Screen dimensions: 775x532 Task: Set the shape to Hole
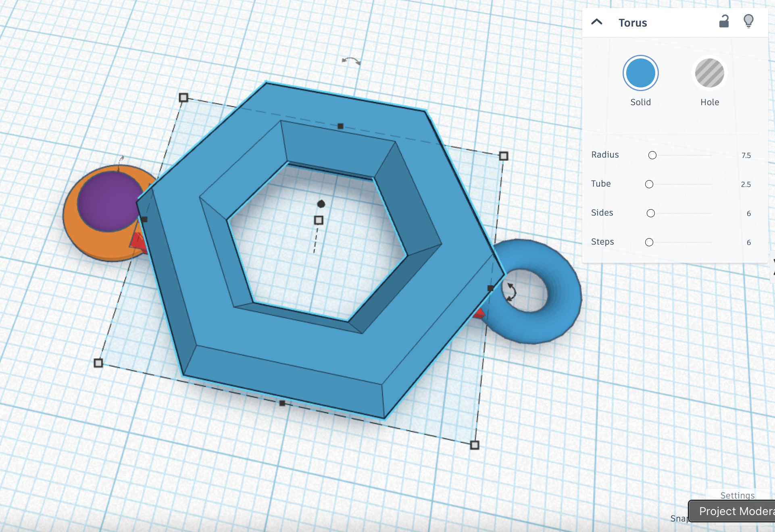[x=710, y=73]
